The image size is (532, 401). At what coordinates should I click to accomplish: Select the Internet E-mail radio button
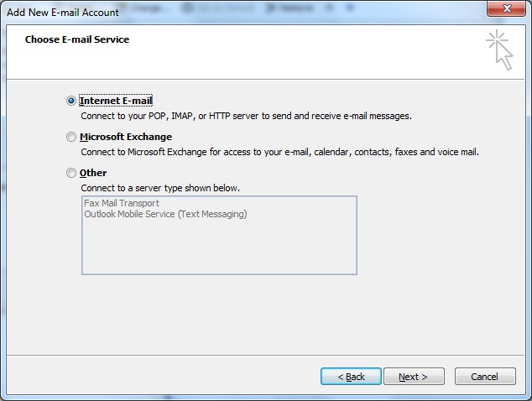click(x=71, y=101)
